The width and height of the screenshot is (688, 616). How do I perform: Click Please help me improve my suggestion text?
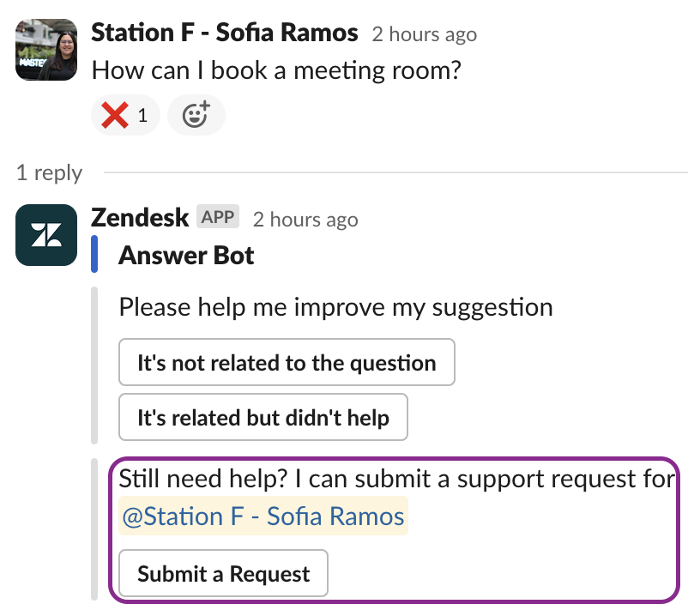pyautogui.click(x=335, y=307)
